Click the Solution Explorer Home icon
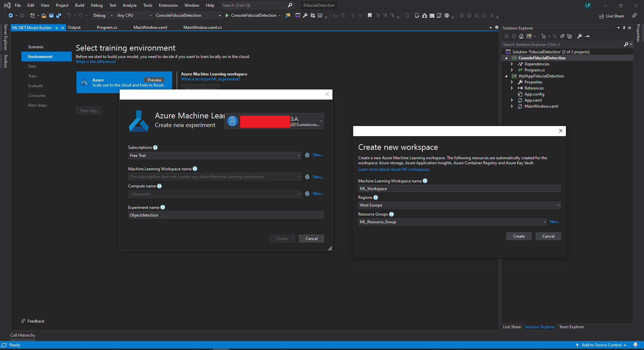This screenshot has width=644, height=350. point(521,36)
